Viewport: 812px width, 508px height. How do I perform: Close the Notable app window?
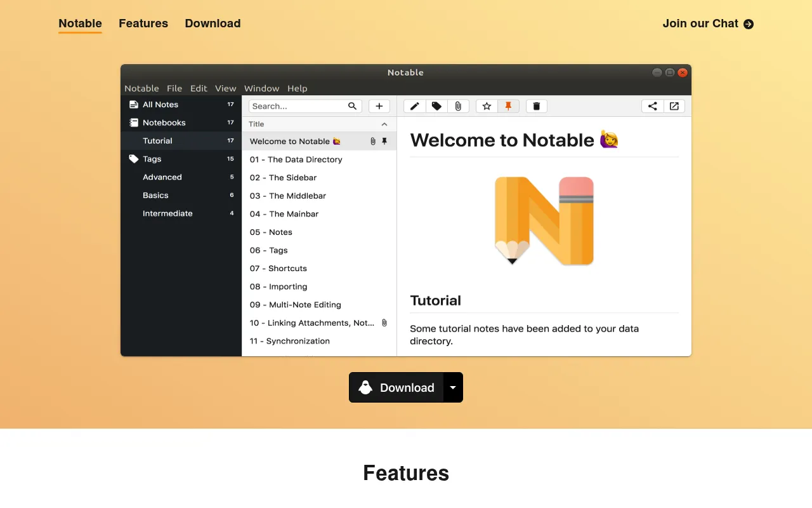pos(683,72)
